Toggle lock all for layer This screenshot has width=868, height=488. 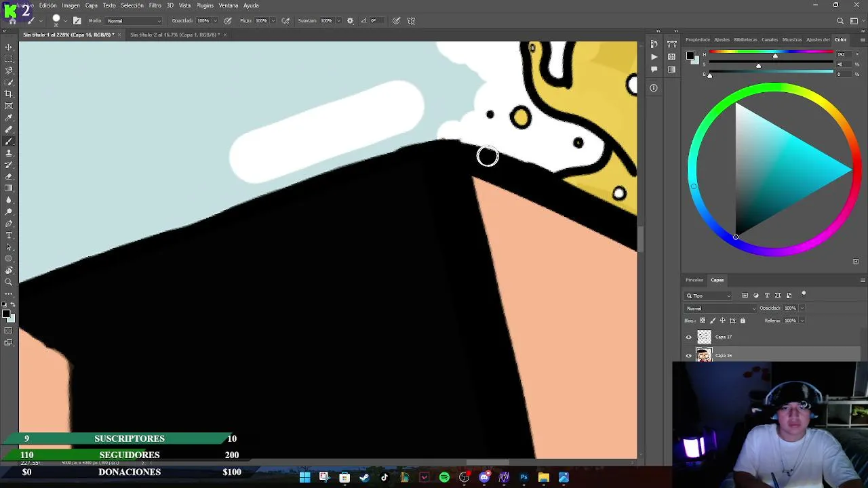coord(743,321)
